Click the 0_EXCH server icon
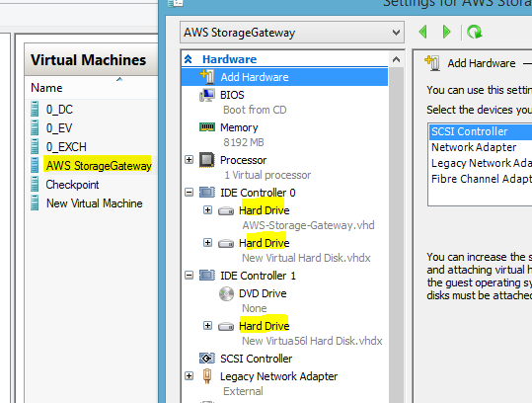 [x=35, y=146]
